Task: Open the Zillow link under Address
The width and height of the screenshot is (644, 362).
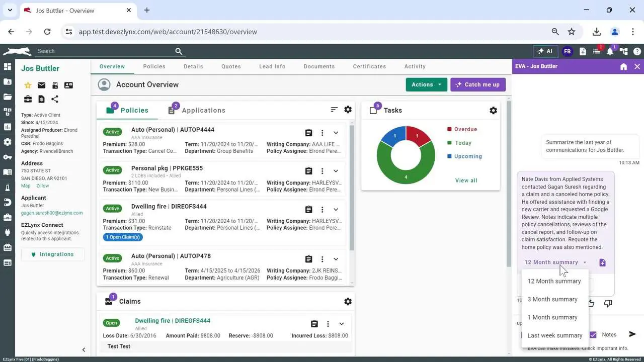Action: coord(42,186)
